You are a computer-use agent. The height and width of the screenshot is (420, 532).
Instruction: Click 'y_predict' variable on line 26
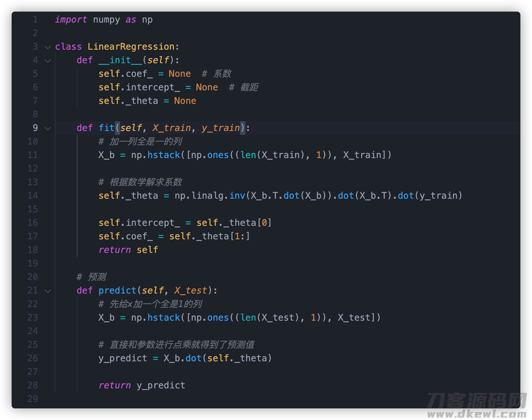(123, 358)
